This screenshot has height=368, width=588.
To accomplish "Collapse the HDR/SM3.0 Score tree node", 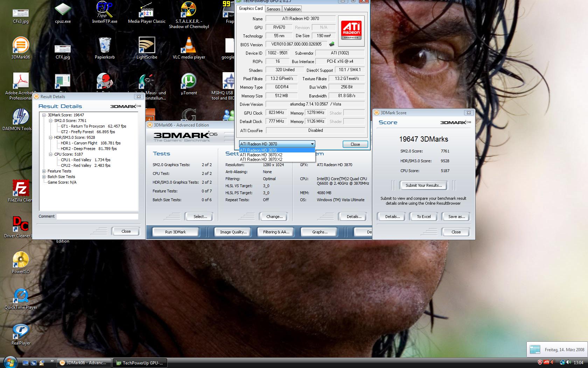I will pyautogui.click(x=50, y=137).
